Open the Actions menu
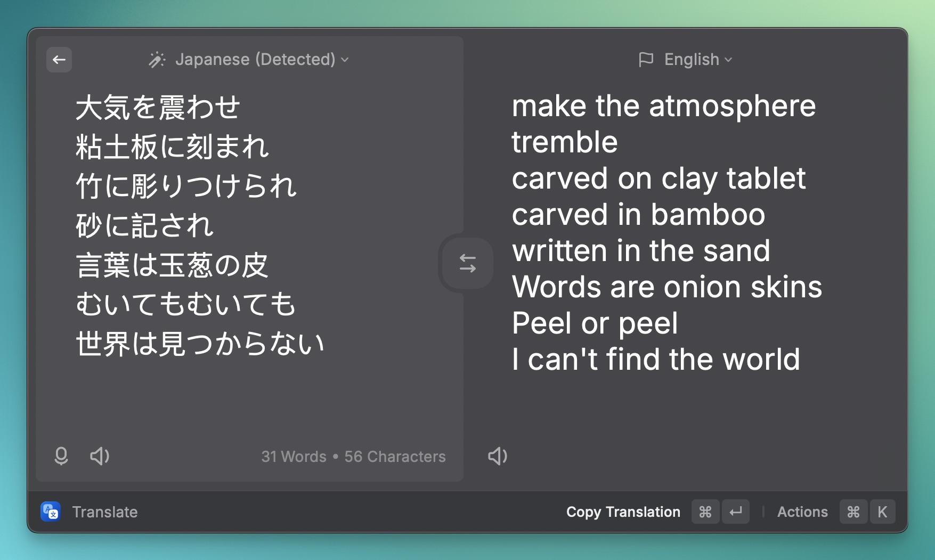 click(x=802, y=512)
